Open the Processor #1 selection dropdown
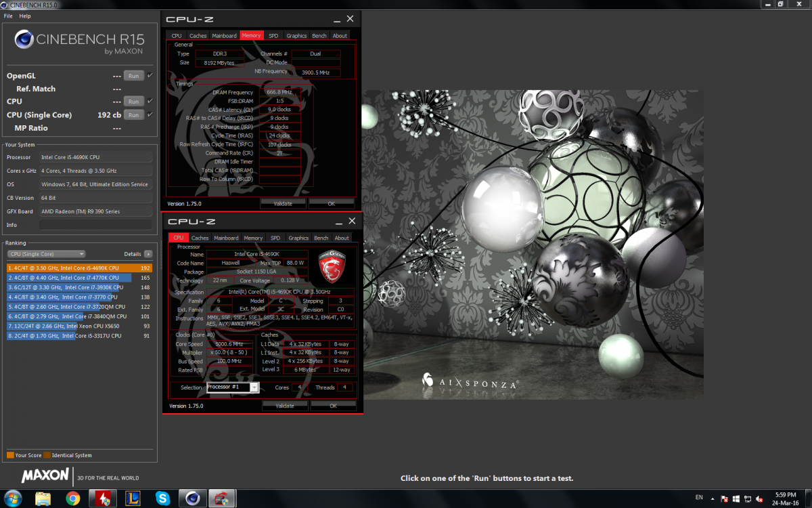 (x=232, y=387)
